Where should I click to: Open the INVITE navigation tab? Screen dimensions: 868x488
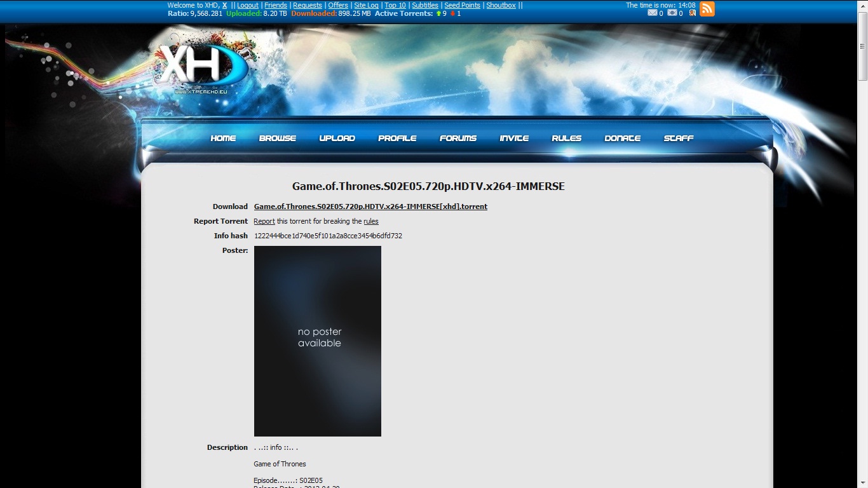tap(514, 138)
